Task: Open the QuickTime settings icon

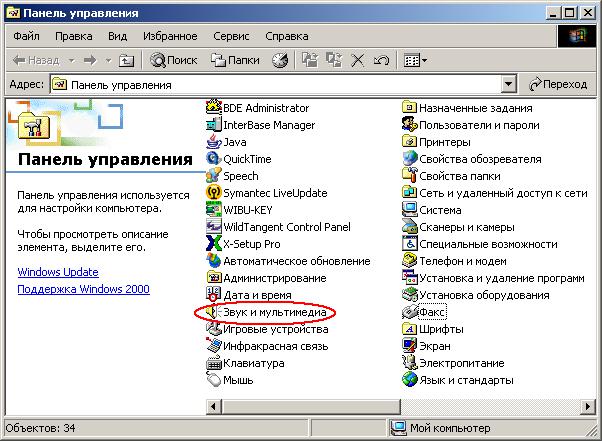Action: (214, 159)
